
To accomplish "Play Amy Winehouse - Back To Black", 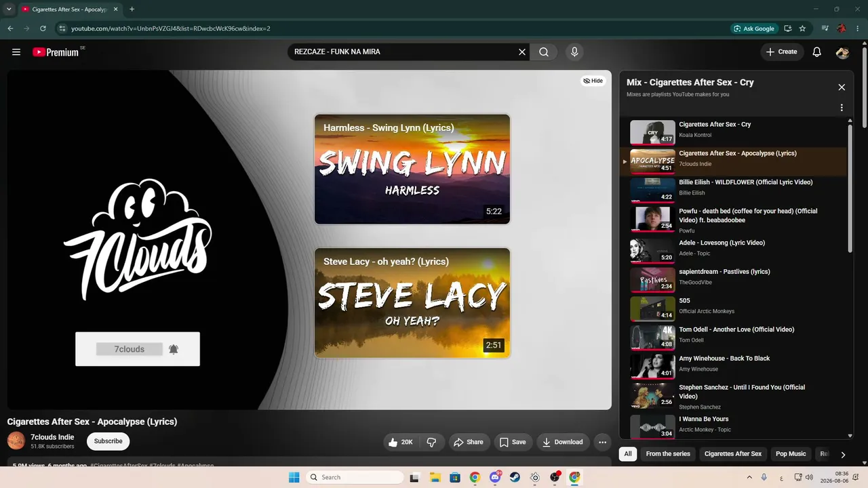I will point(734,366).
